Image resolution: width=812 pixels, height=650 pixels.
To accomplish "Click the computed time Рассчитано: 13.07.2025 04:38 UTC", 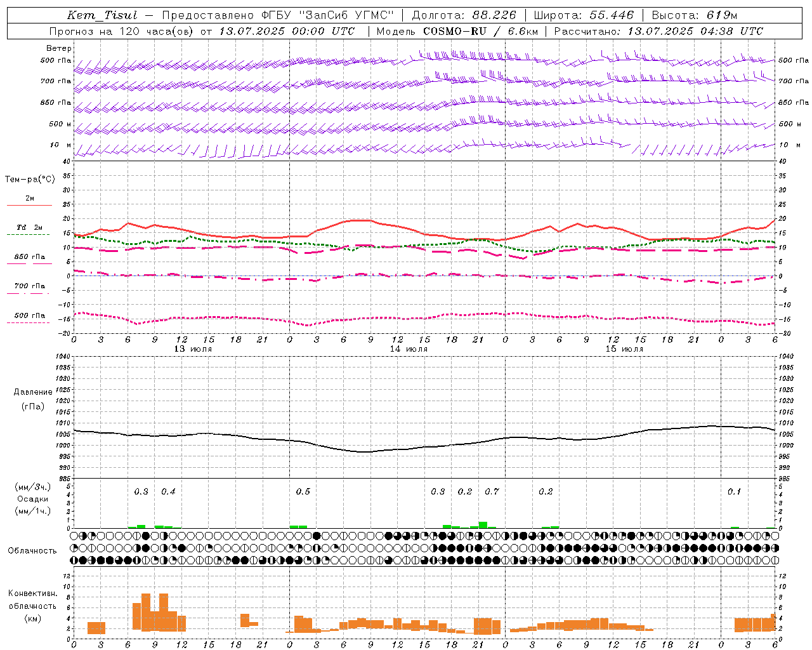I will [x=658, y=31].
